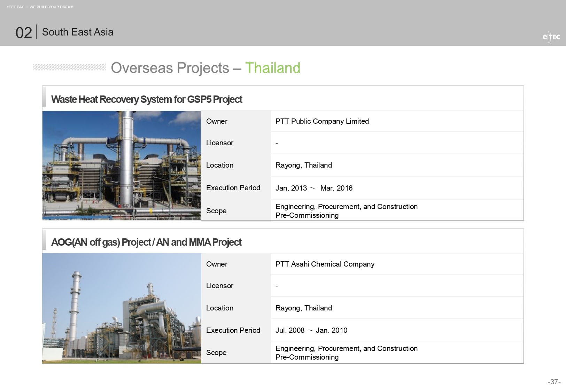This screenshot has width=566, height=392.
Task: Click the page number '-37-'
Action: click(x=554, y=382)
